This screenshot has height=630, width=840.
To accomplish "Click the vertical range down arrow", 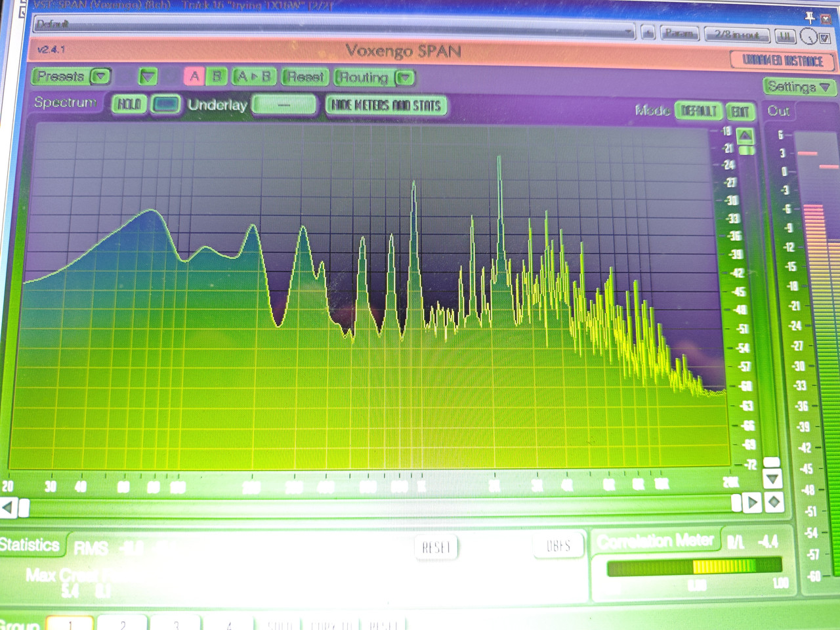I will [772, 479].
